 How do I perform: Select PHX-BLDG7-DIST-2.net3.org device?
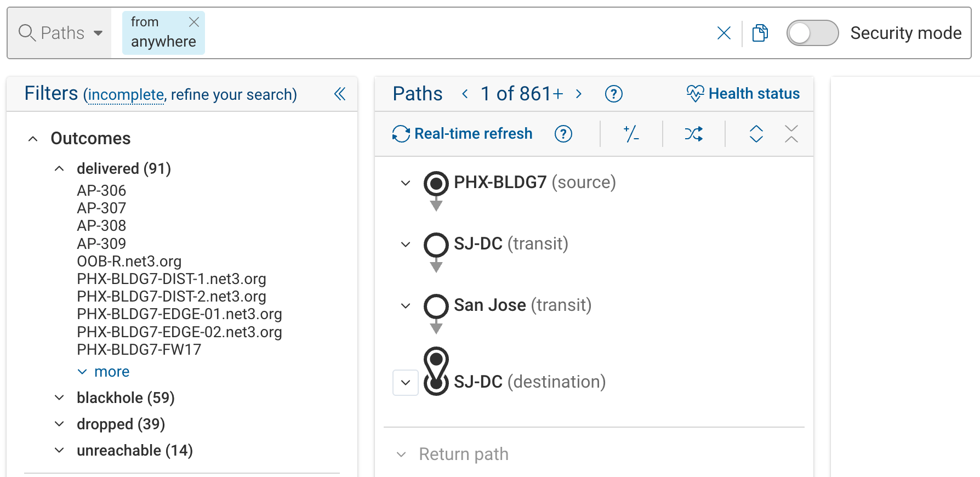point(172,296)
